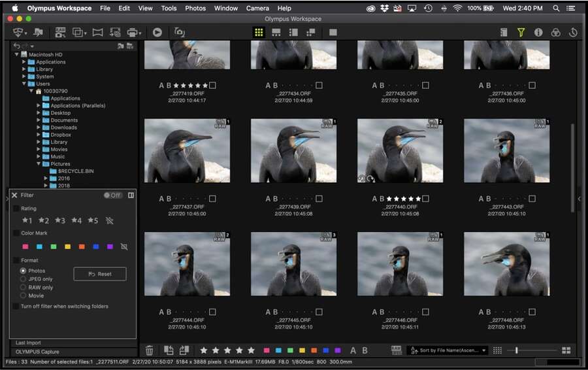
Task: Select thumbnail _2277440.ORF
Action: coord(400,150)
